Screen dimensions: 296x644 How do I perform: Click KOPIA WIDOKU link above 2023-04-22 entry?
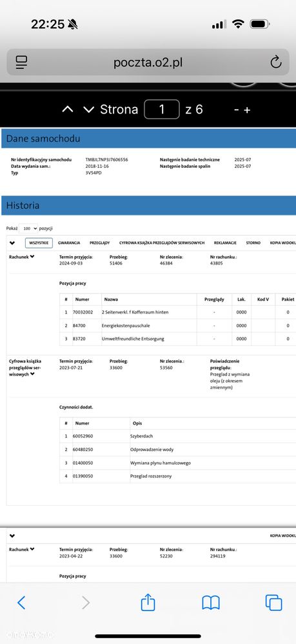tap(283, 536)
